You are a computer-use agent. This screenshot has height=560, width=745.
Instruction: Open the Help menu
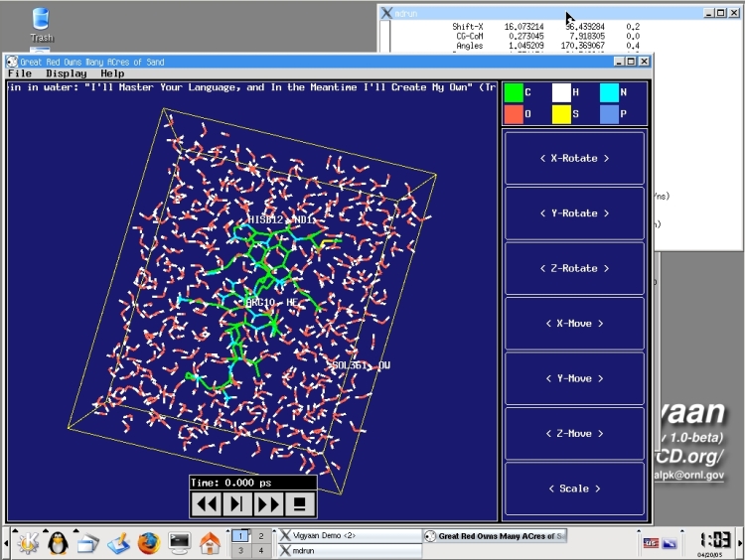tap(112, 73)
